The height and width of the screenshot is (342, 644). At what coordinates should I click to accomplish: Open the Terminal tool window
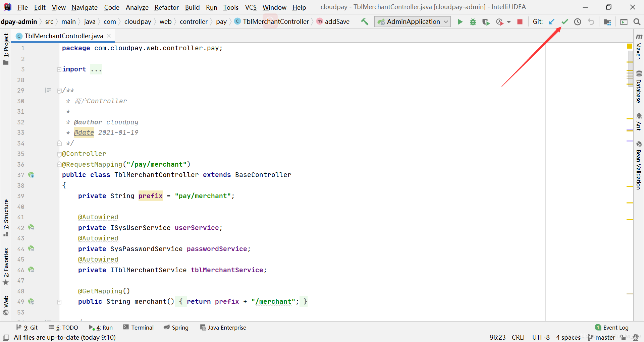pyautogui.click(x=138, y=328)
